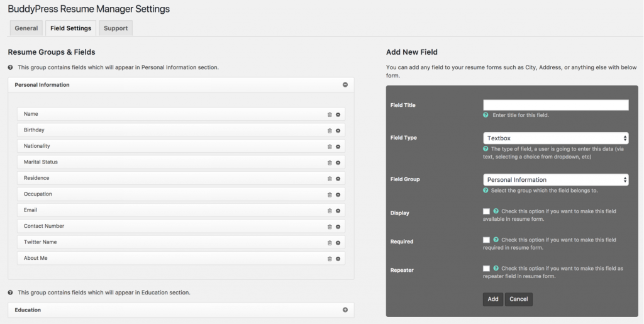Delete the Name field with trash icon
The image size is (644, 324).
click(x=330, y=115)
